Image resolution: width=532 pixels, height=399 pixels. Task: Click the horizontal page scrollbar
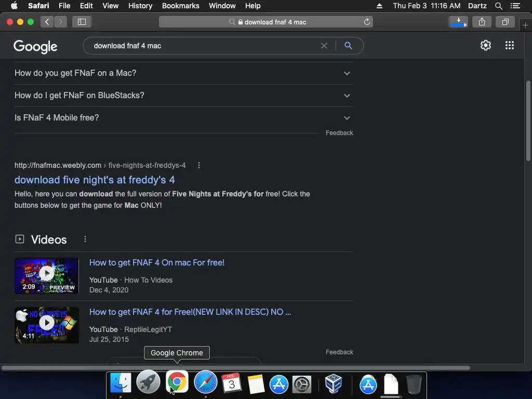(x=235, y=368)
